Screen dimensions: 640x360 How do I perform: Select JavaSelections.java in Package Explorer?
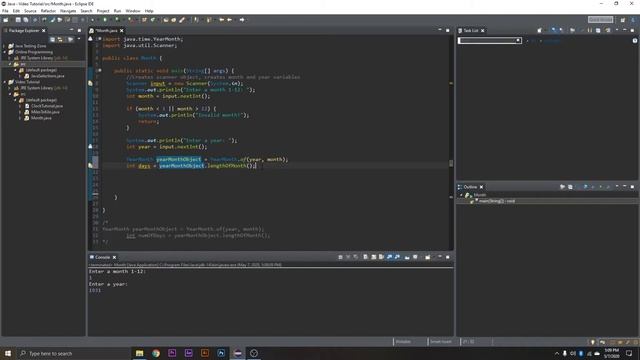point(47,76)
